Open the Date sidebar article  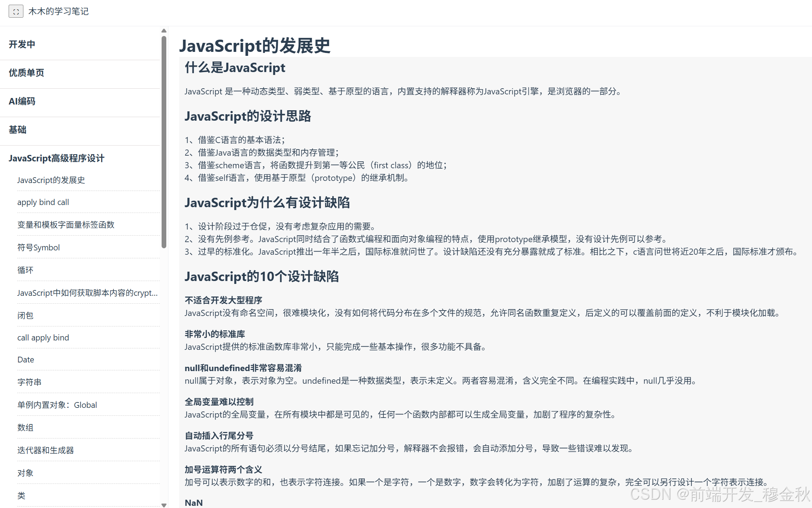[x=26, y=360]
